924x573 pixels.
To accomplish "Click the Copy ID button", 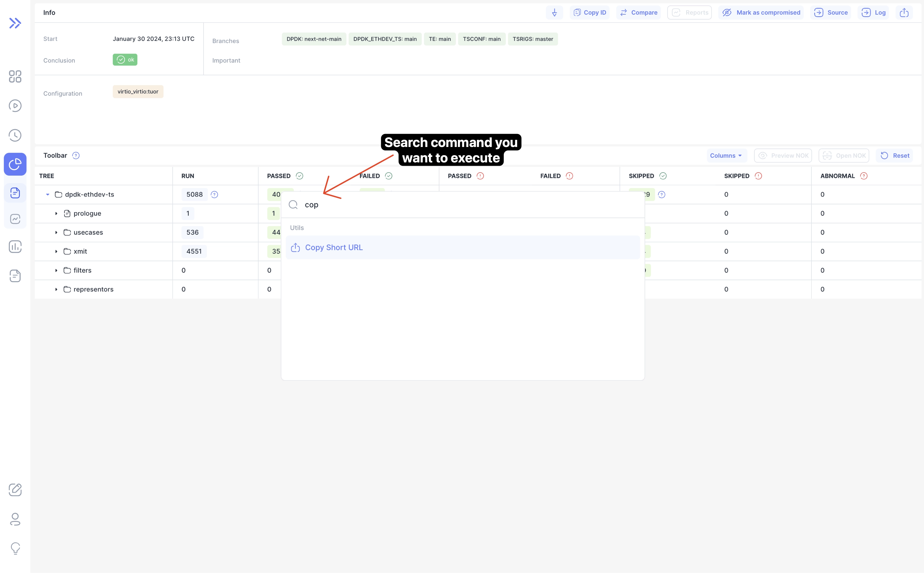I will tap(589, 12).
